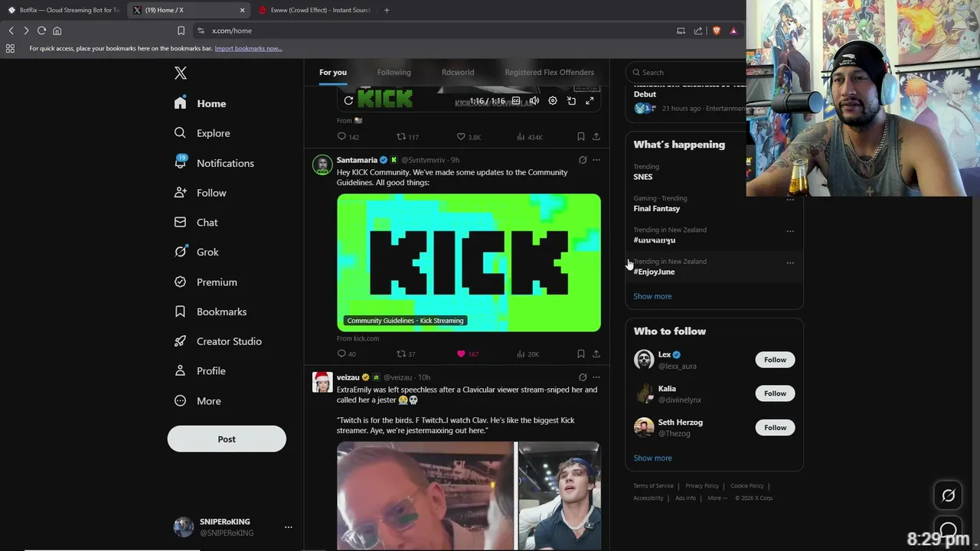The height and width of the screenshot is (551, 980).
Task: Open the Follow page in the sidebar
Action: (x=200, y=193)
